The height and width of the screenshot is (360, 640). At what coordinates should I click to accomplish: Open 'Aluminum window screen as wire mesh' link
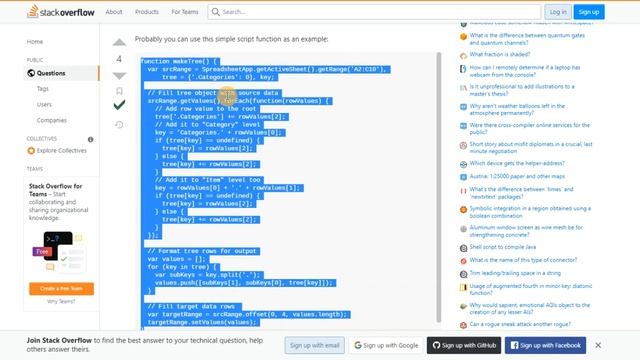pos(526,231)
